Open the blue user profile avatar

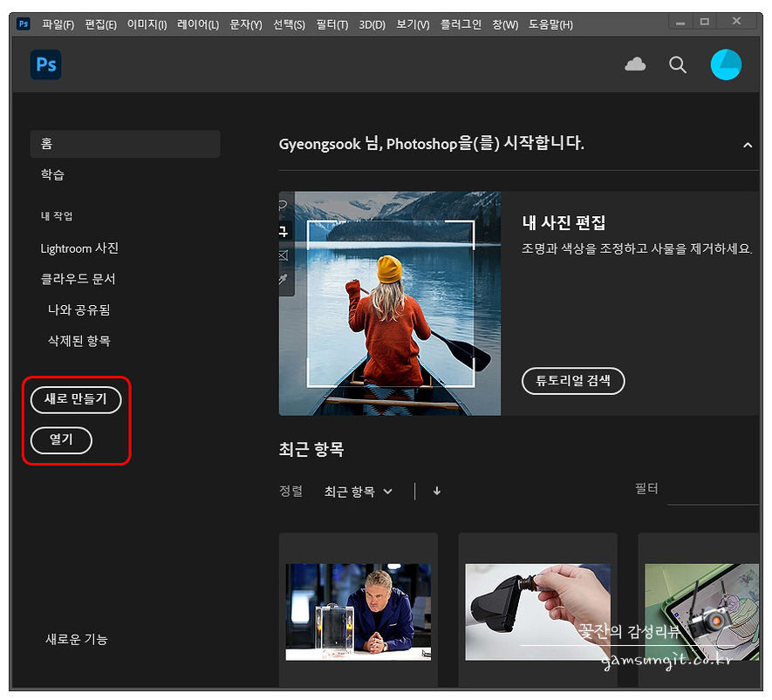point(726,65)
